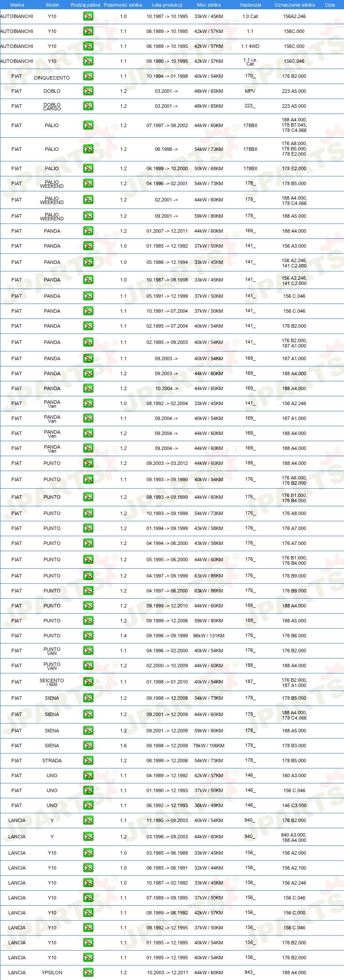Click the 843_ body cell

250,972
